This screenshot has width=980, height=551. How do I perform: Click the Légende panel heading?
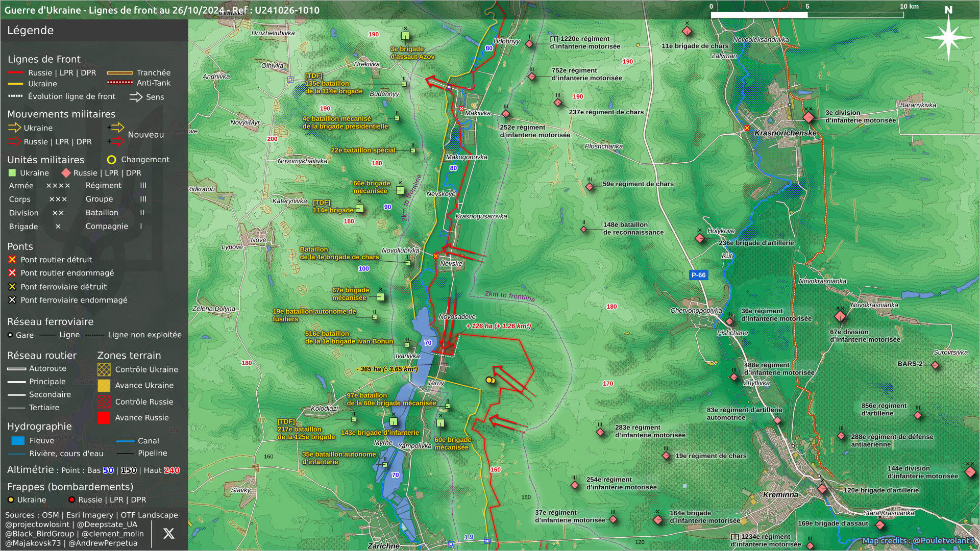(31, 31)
